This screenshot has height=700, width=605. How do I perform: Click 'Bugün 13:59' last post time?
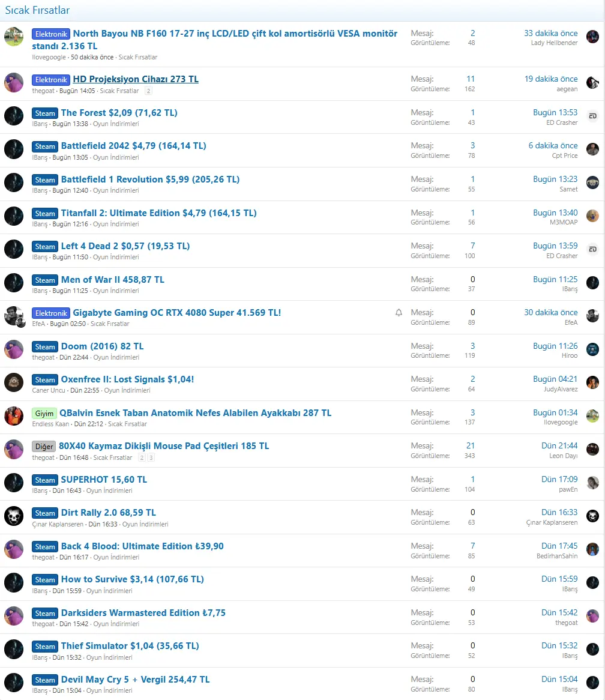[555, 246]
